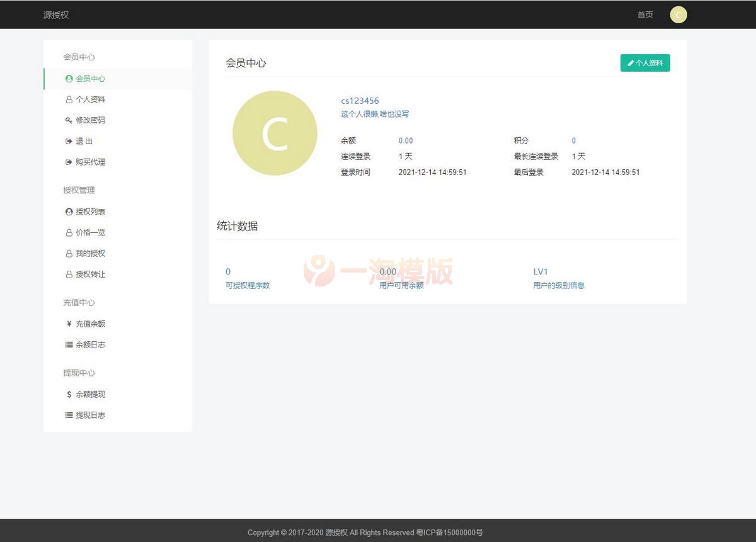
Task: Click the pencil icon on the 个人资料 button
Action: 631,62
